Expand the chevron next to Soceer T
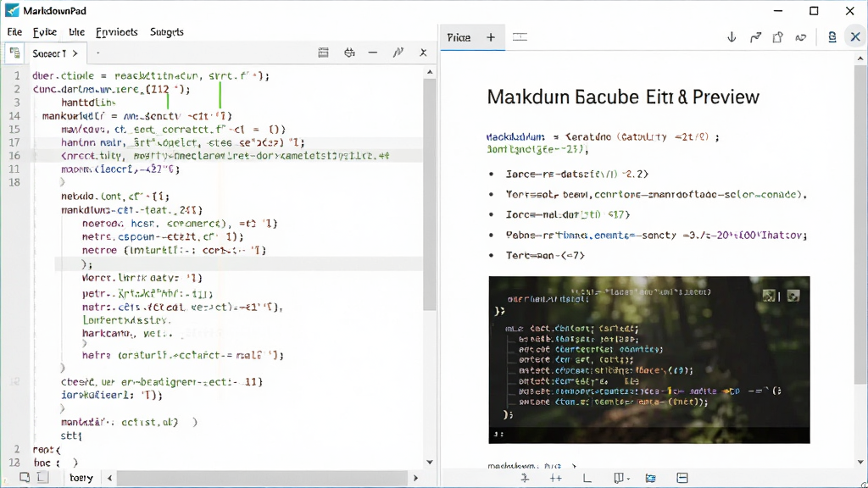Image resolution: width=868 pixels, height=488 pixels. tap(75, 53)
